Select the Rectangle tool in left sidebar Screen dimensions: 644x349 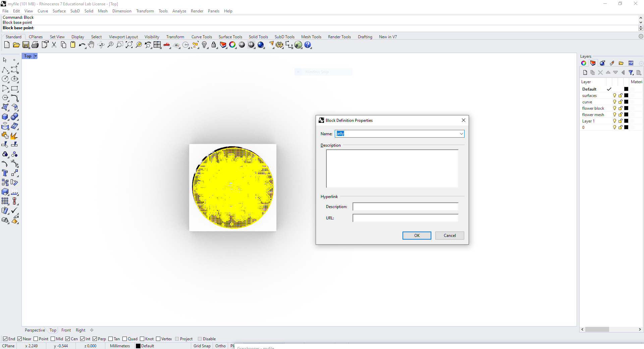pyautogui.click(x=14, y=89)
